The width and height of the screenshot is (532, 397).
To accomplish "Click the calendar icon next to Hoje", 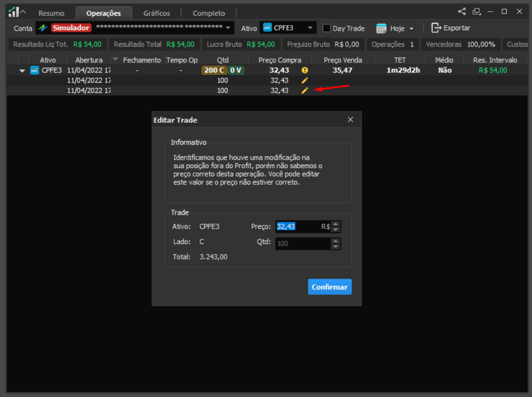I will (x=382, y=28).
